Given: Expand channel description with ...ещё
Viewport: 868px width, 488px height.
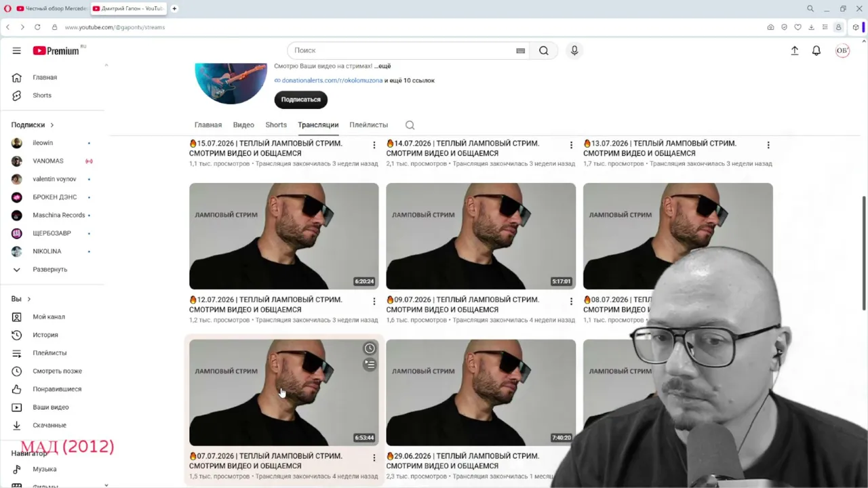Looking at the screenshot, I should click(x=383, y=66).
